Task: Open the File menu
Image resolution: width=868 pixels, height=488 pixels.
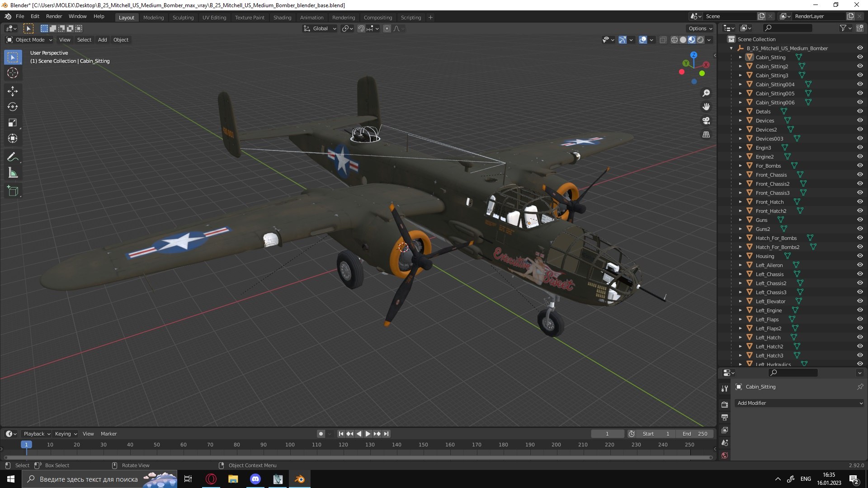Action: tap(20, 16)
